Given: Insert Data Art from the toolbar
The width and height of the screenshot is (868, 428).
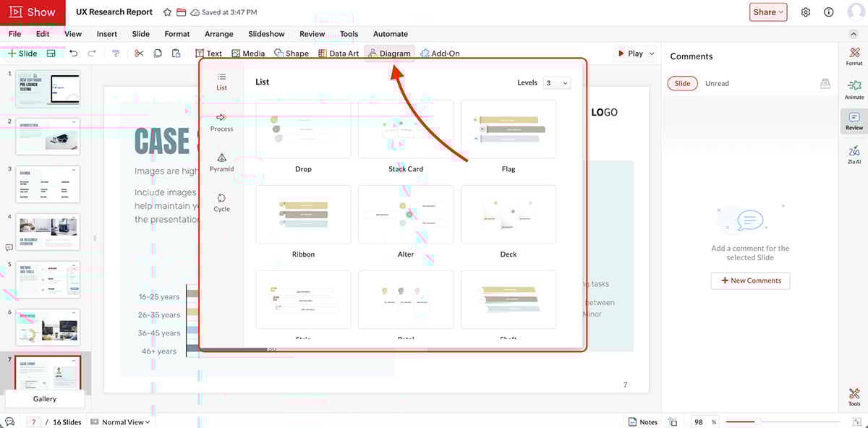Looking at the screenshot, I should [x=338, y=53].
